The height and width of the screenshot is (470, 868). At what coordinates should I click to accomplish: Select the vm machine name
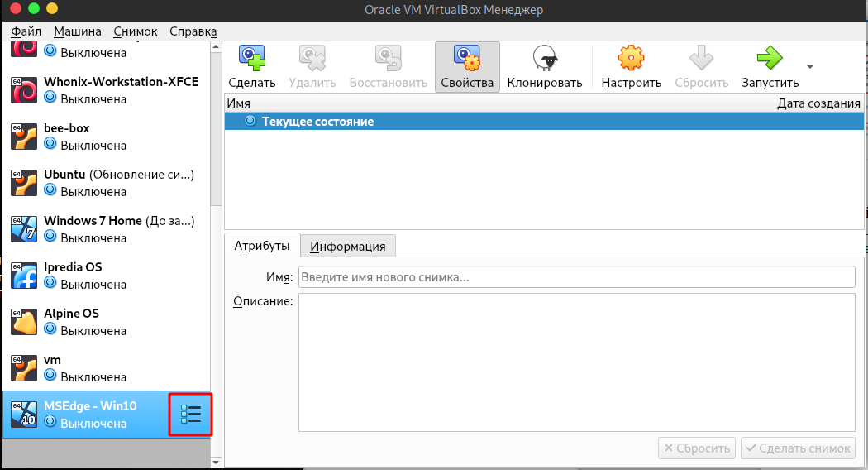pyautogui.click(x=52, y=360)
